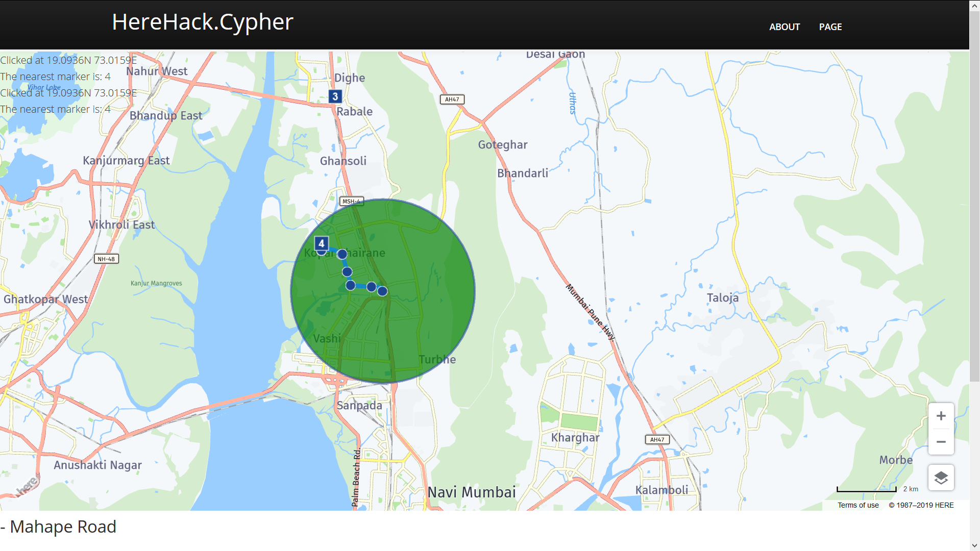This screenshot has width=980, height=551.
Task: Click the route waypoint dot nearest Turbhe
Action: (382, 291)
